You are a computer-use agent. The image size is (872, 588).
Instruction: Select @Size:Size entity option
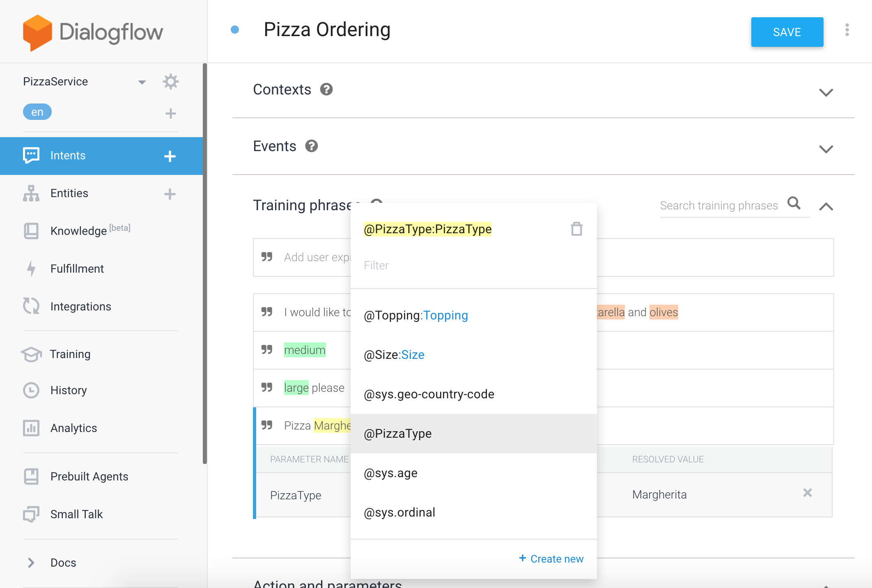473,355
